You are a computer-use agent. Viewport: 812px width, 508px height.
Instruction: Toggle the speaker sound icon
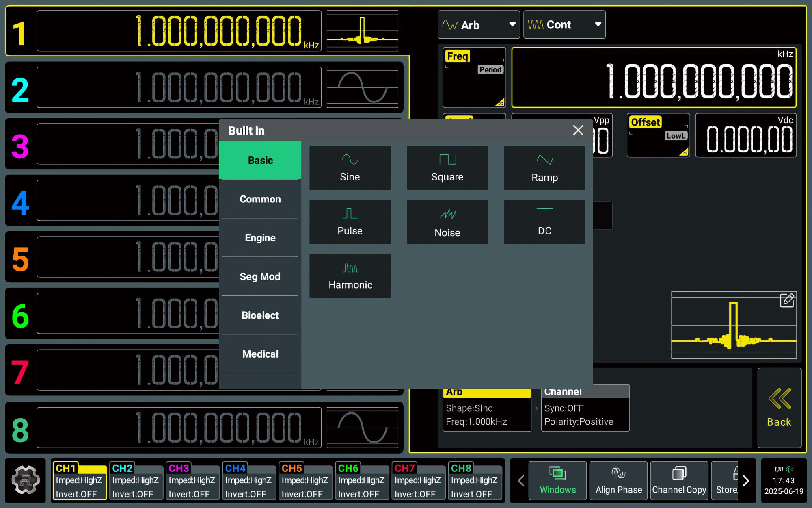click(x=790, y=469)
